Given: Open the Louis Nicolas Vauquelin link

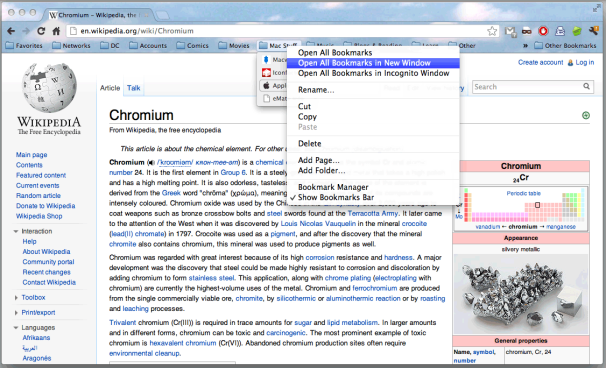Looking at the screenshot, I should click(318, 224).
